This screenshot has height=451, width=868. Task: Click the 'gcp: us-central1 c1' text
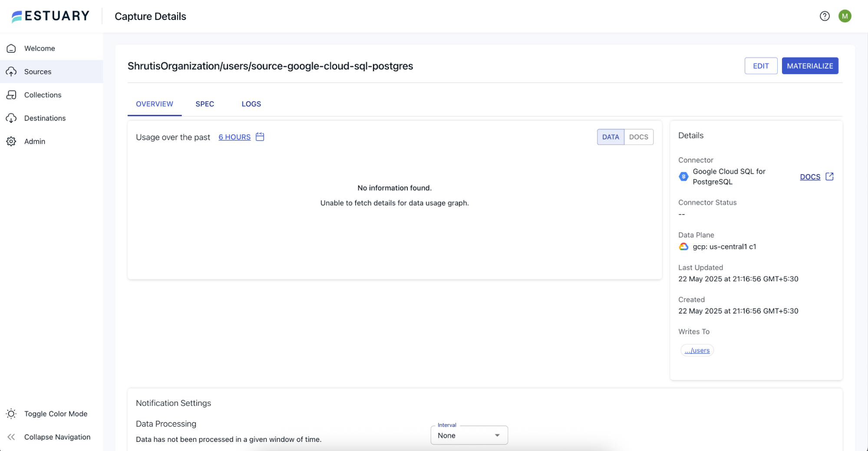pyautogui.click(x=724, y=247)
